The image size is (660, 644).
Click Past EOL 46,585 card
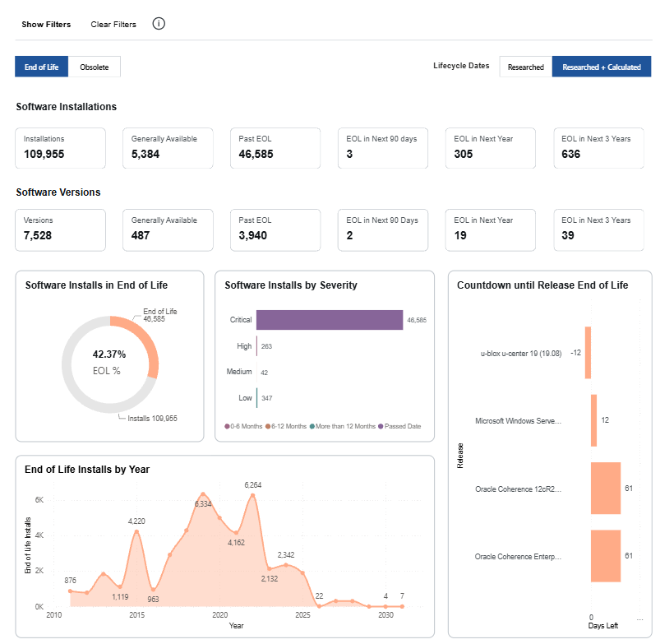click(x=275, y=148)
